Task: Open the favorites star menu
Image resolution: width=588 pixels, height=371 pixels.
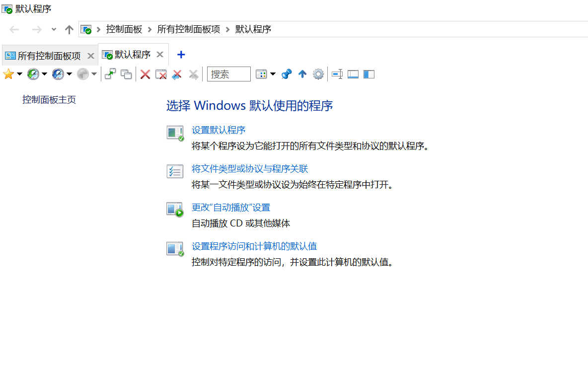Action: pos(8,74)
